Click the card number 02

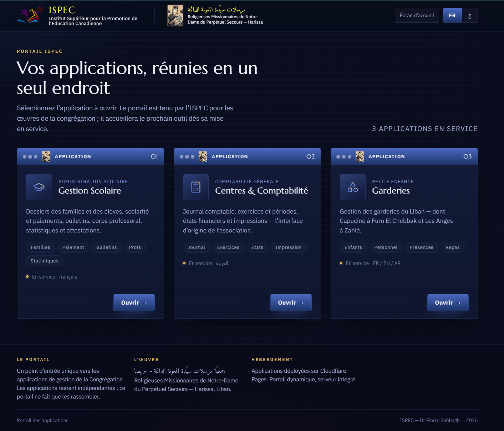(x=311, y=156)
